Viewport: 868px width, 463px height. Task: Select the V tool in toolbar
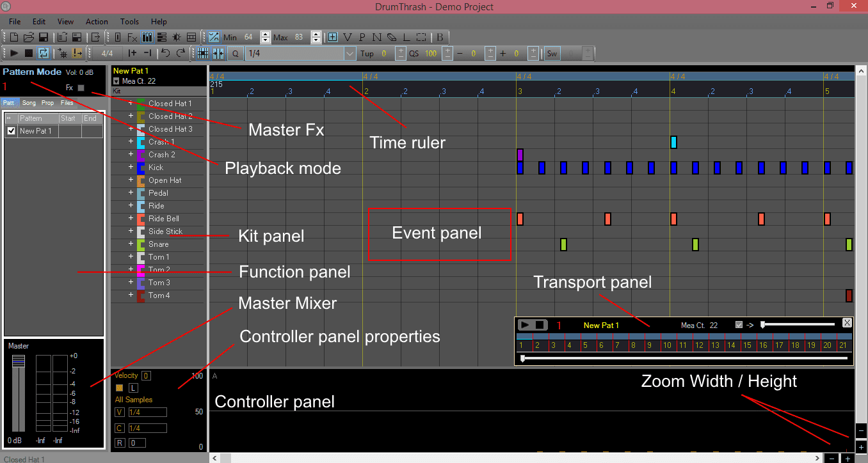(x=347, y=37)
